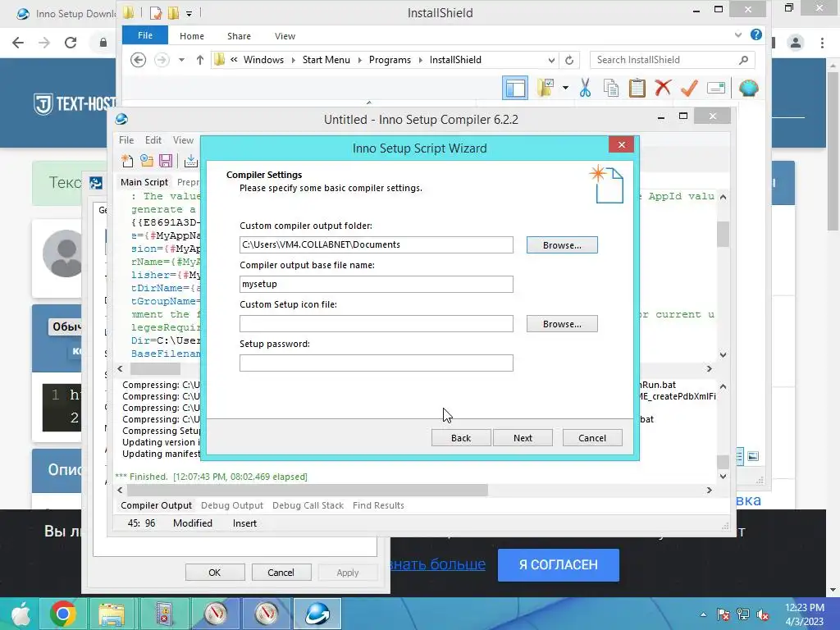Switch to the Debug Call Stack tab
This screenshot has width=840, height=630.
(308, 505)
